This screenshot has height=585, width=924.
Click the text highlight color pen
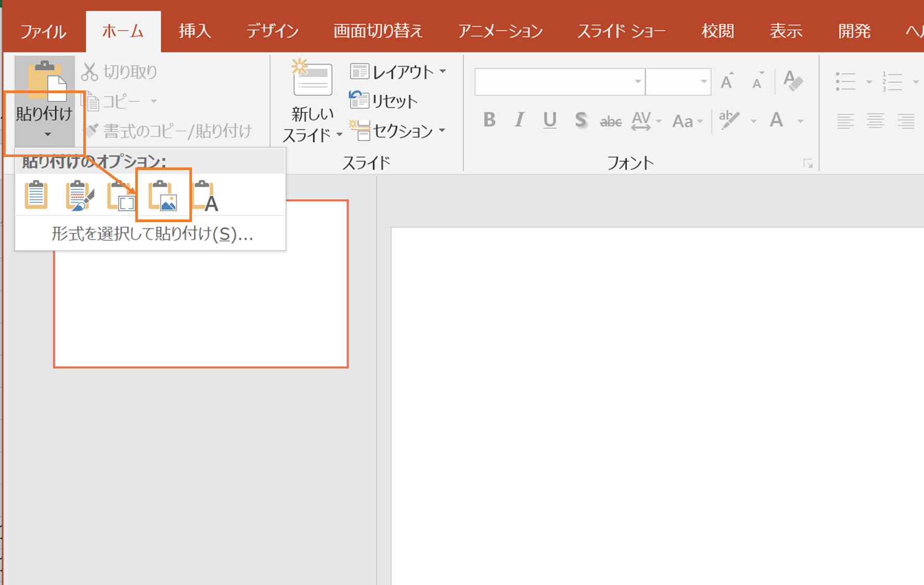pos(729,121)
